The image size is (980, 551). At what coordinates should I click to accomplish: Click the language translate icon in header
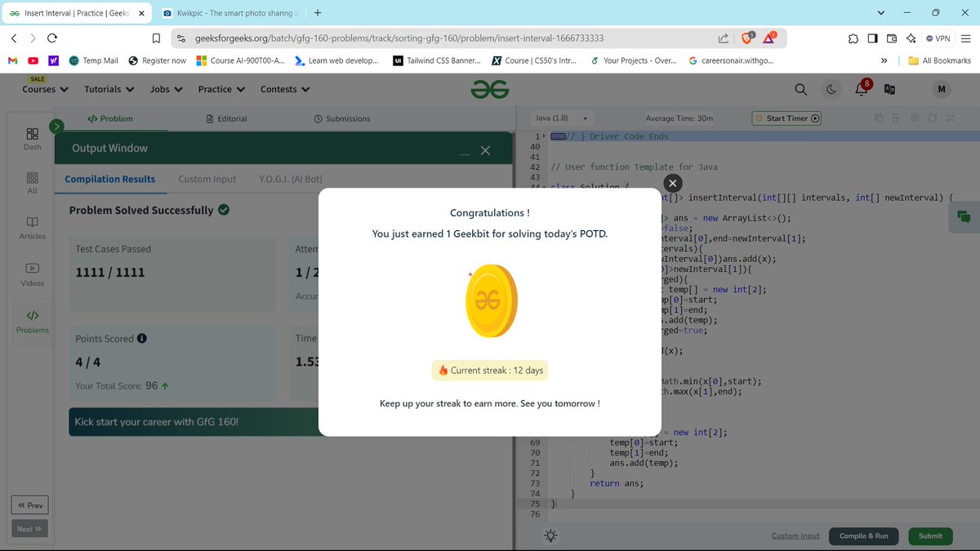(890, 89)
